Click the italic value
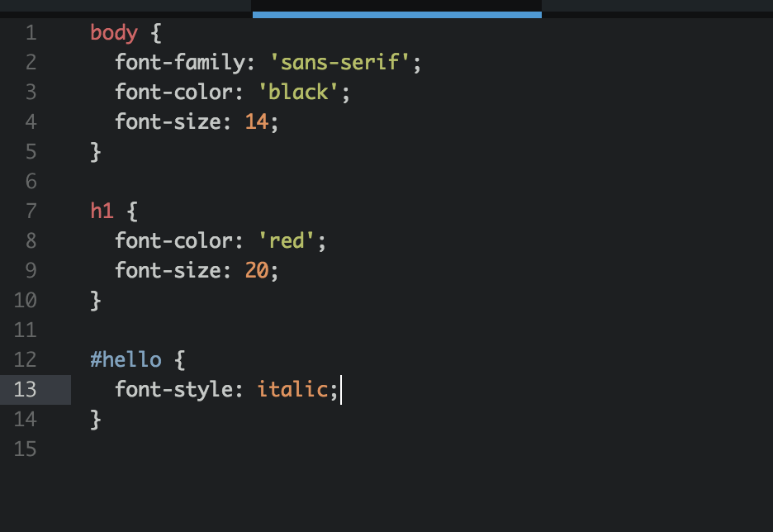The width and height of the screenshot is (773, 532). 292,390
